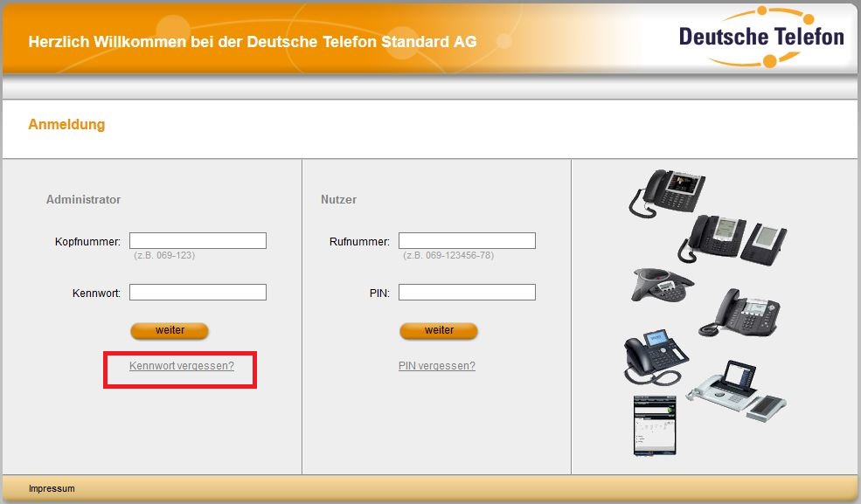This screenshot has width=861, height=504.
Task: Open the PIN vergessen link
Action: [437, 366]
